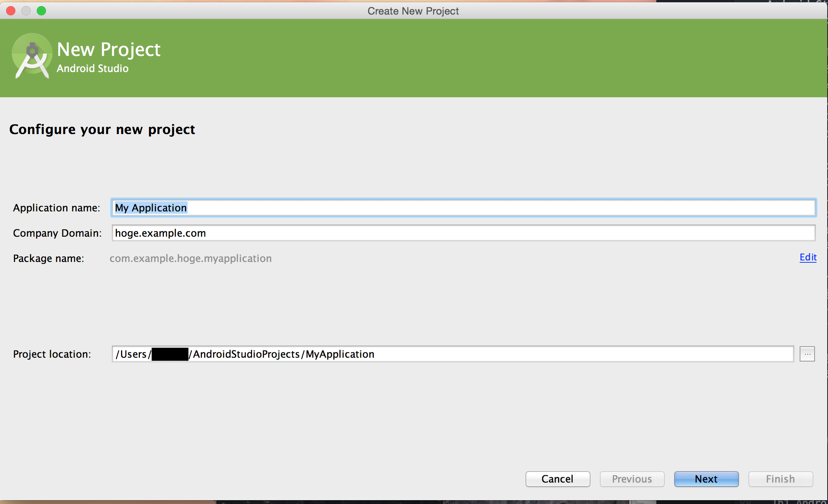Screen dimensions: 828x504
Task: Select the package name com.example.hoge.myapplication text
Action: (191, 259)
